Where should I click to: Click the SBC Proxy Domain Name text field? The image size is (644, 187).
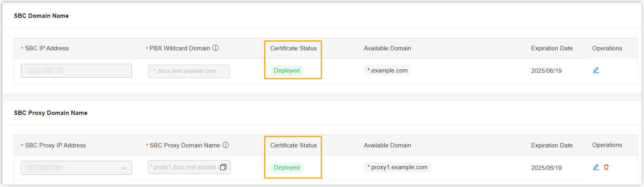pos(183,167)
